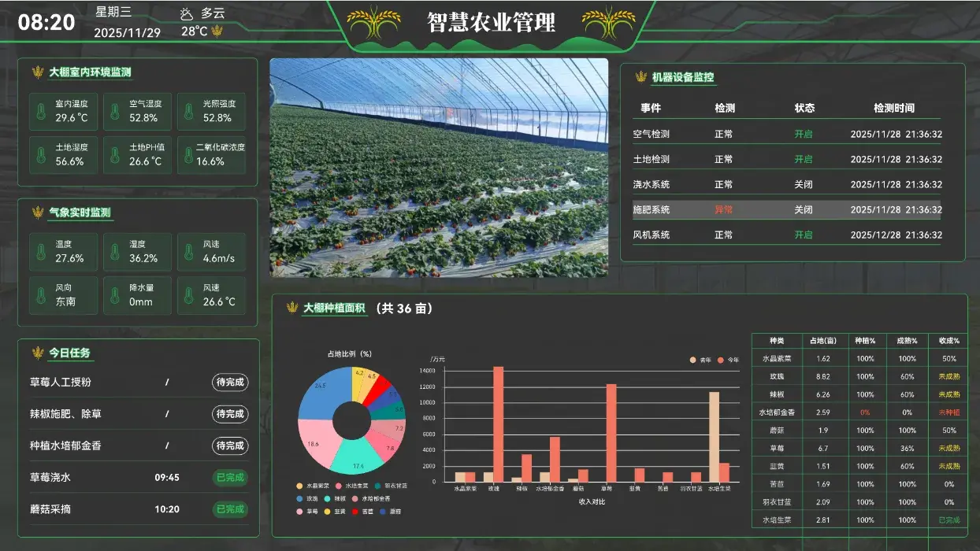Click wheat icon beside 大棚室内环境监测 title
The height and width of the screenshot is (551, 980).
click(37, 72)
